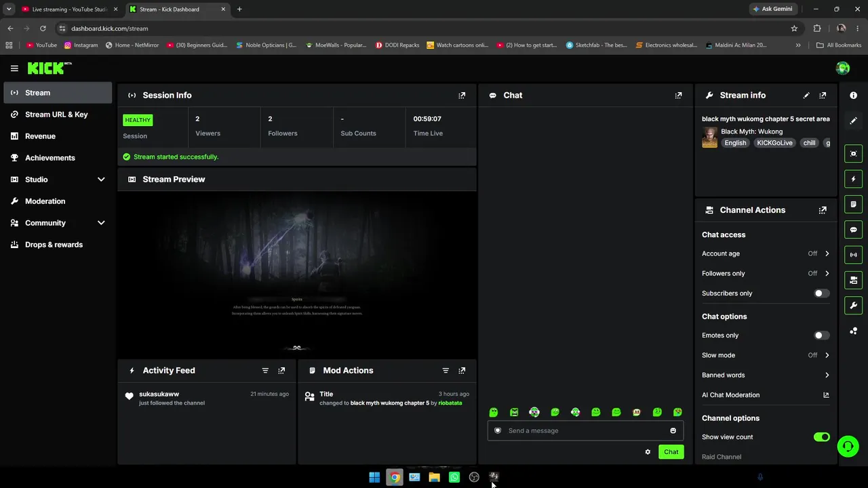Viewport: 868px width, 488px height.
Task: Filter the Mod Actions list
Action: (446, 371)
